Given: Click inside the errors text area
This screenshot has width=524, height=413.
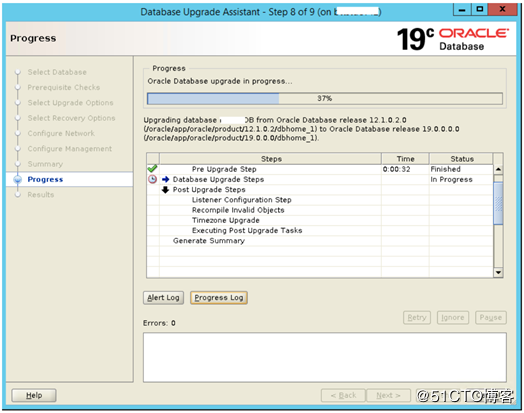Looking at the screenshot, I should (x=325, y=357).
